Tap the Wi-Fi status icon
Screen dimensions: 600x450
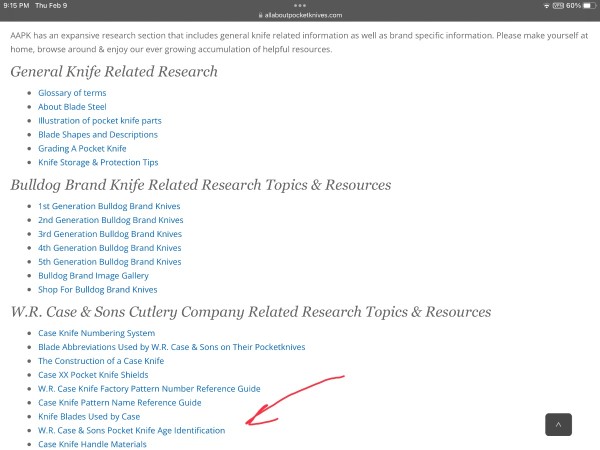click(x=546, y=6)
